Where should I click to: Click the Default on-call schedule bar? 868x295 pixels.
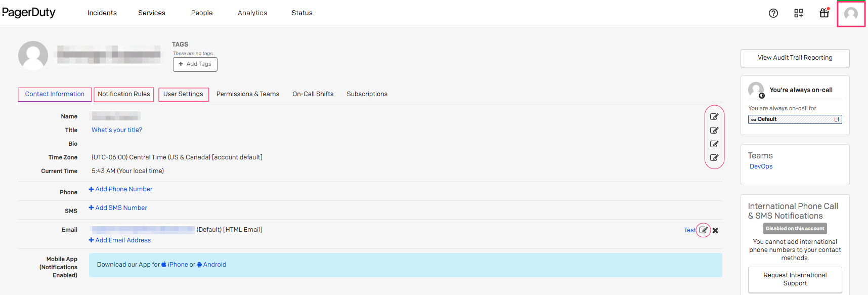(x=795, y=119)
